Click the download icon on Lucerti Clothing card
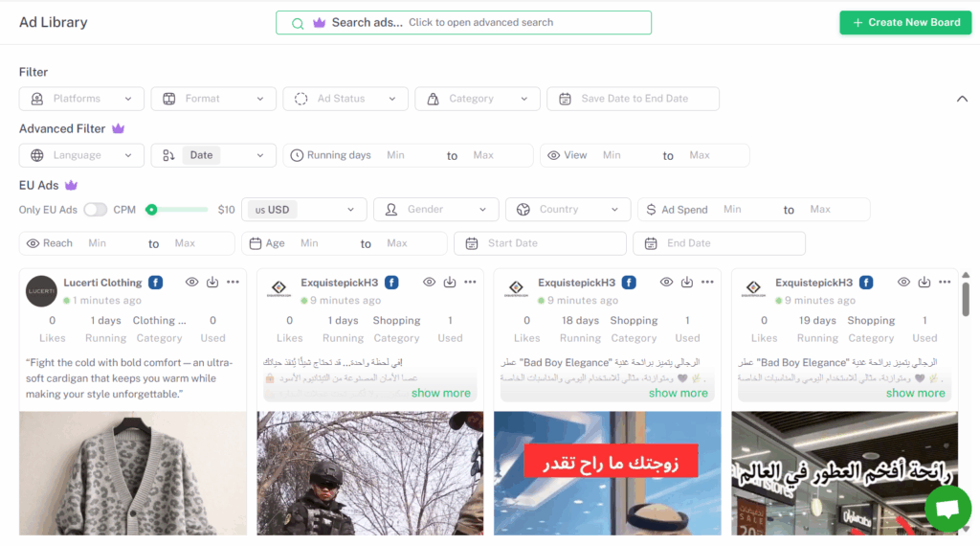 click(212, 283)
